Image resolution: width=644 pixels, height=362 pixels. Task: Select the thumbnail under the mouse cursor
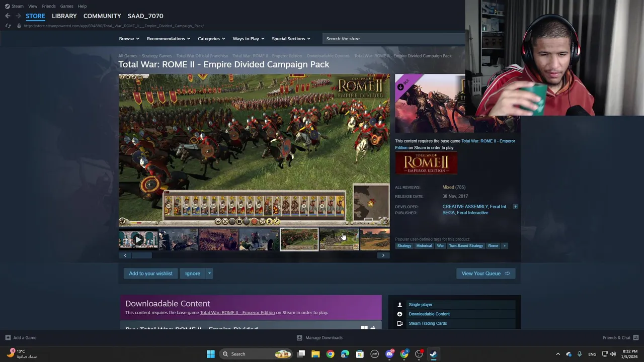pyautogui.click(x=339, y=240)
